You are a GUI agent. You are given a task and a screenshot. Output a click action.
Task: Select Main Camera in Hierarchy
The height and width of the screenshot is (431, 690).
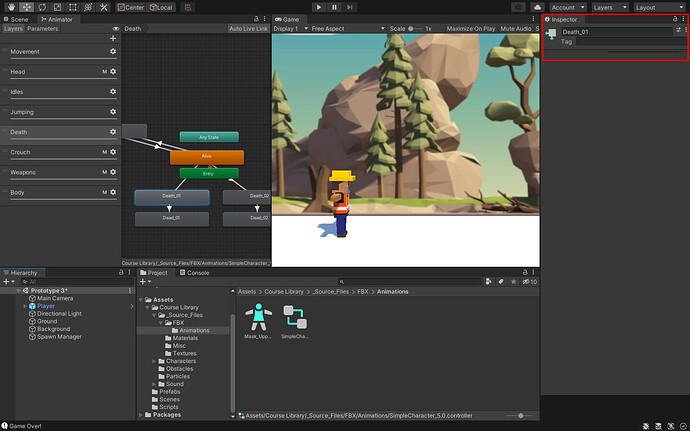click(x=55, y=298)
